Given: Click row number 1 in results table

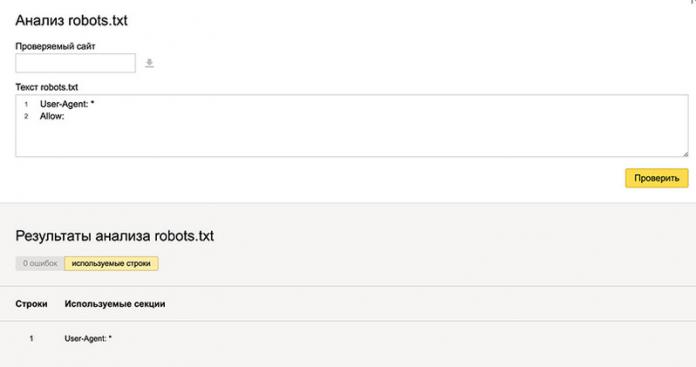Looking at the screenshot, I should pos(31,339).
